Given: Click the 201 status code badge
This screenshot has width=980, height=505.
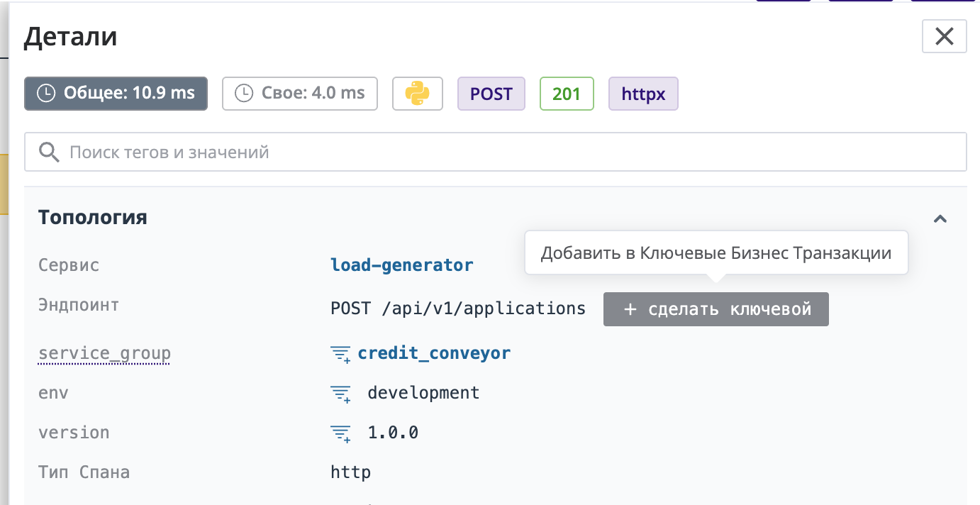Looking at the screenshot, I should point(566,94).
